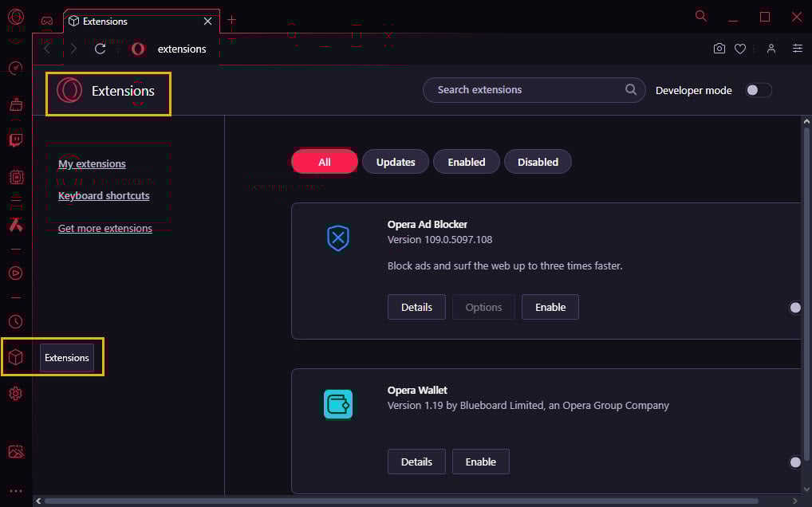Click the chip-shaped icon in the sidebar
The image size is (812, 507).
coord(16,177)
